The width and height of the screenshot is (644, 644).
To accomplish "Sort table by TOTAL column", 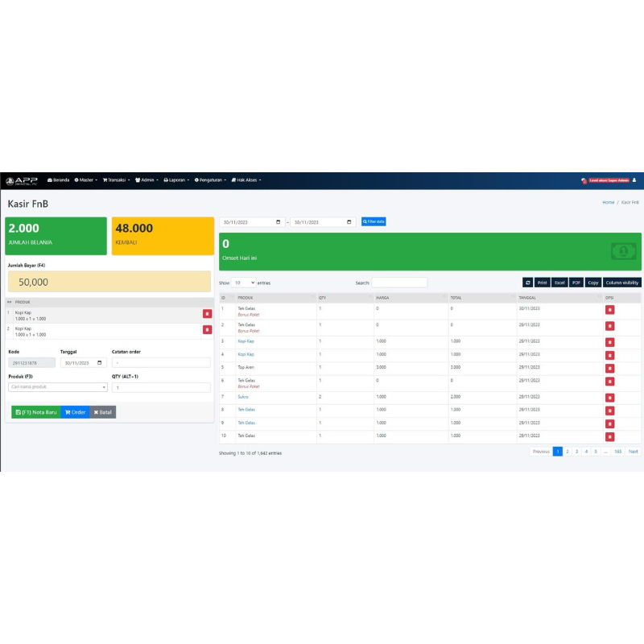I will pyautogui.click(x=482, y=298).
